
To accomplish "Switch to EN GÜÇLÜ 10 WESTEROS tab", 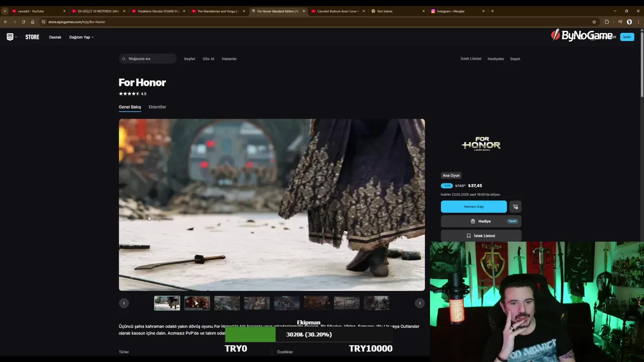I will pyautogui.click(x=98, y=11).
